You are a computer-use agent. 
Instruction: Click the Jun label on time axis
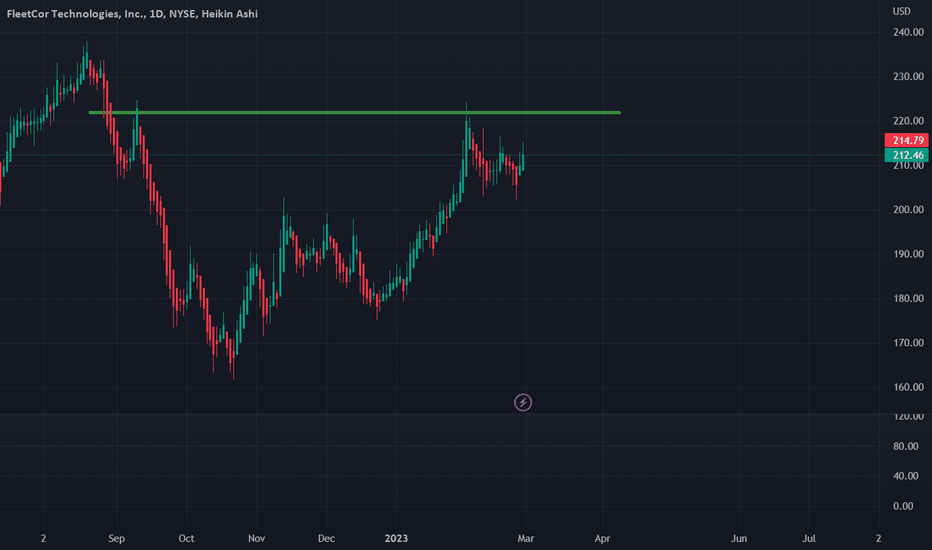pyautogui.click(x=739, y=538)
